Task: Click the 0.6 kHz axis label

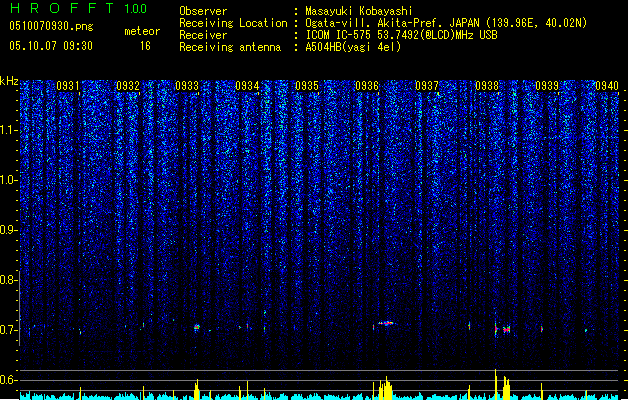Action: pyautogui.click(x=8, y=380)
